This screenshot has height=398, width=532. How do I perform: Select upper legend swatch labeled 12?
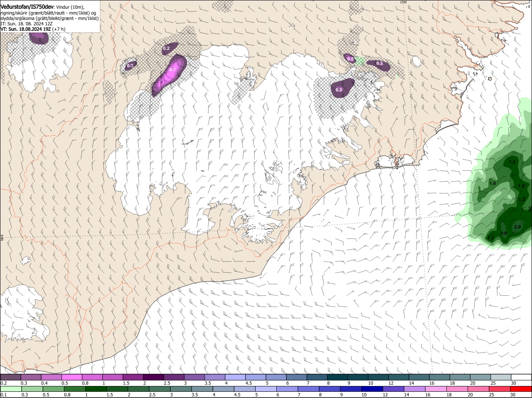point(399,377)
